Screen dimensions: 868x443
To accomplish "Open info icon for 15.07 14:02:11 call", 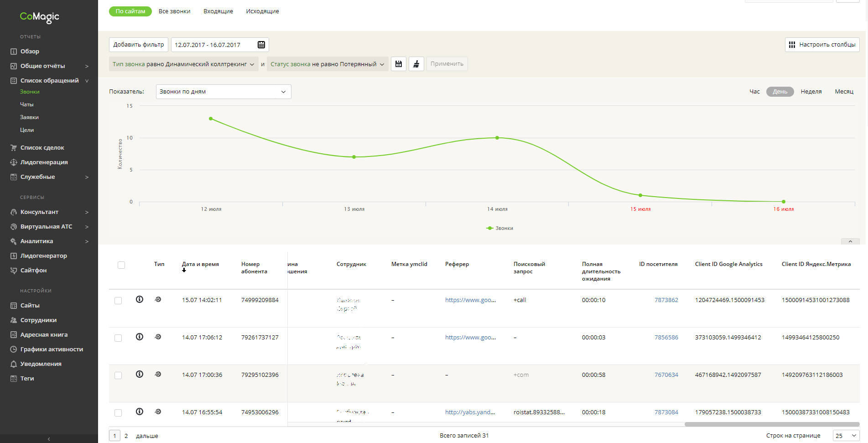I will point(140,299).
